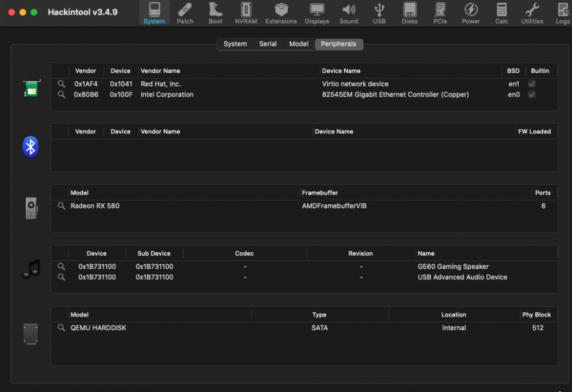Click the Bluetooth icon
Viewport: 572px width, 392px height.
(31, 146)
